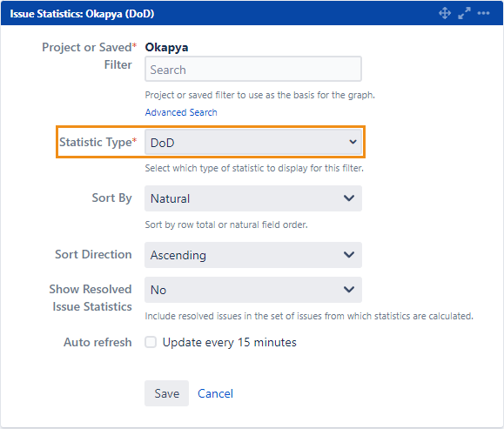The width and height of the screenshot is (504, 429).
Task: Focus the project or filter Search field
Action: [x=253, y=69]
